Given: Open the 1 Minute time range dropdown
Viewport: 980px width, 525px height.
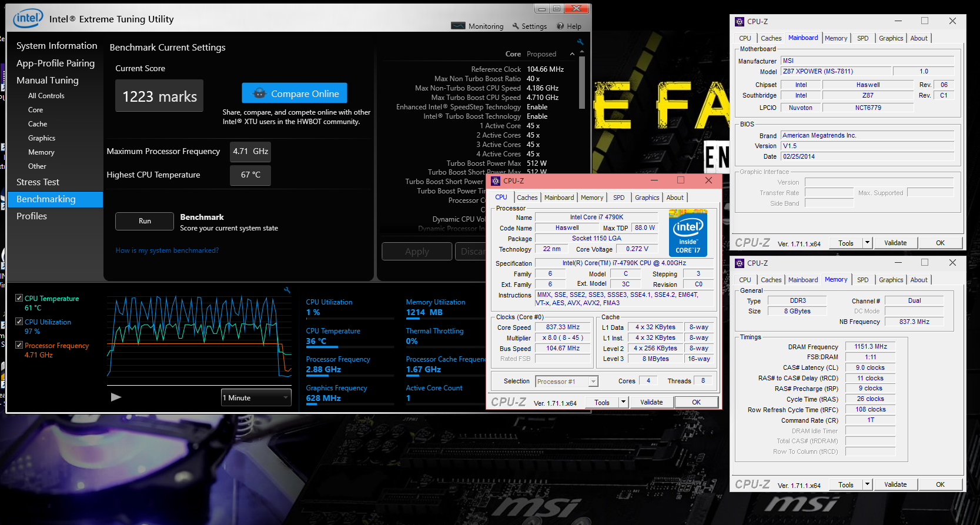Looking at the screenshot, I should point(256,397).
